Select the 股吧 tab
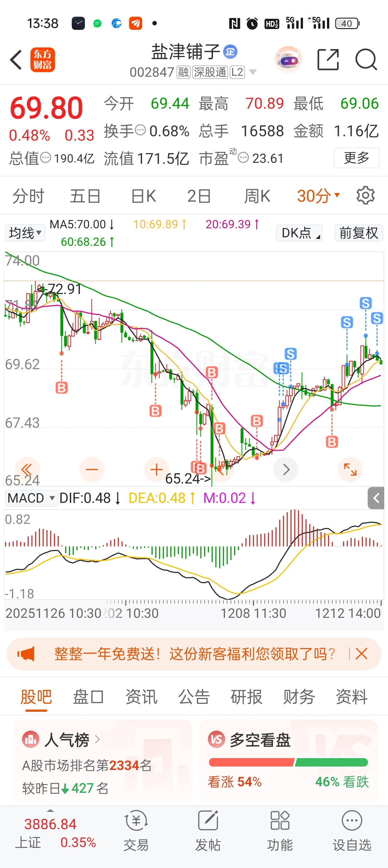Viewport: 388px width, 868px height. [36, 697]
